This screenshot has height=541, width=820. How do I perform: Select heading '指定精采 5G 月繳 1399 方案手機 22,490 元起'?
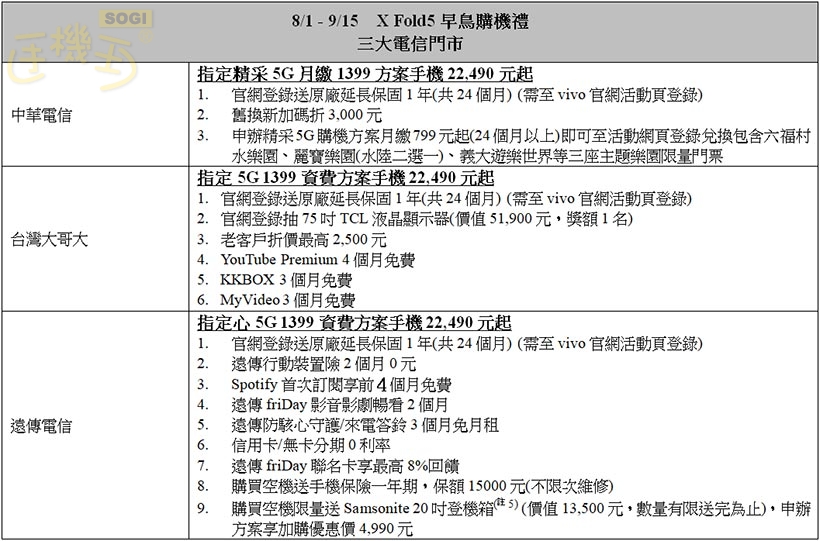365,74
